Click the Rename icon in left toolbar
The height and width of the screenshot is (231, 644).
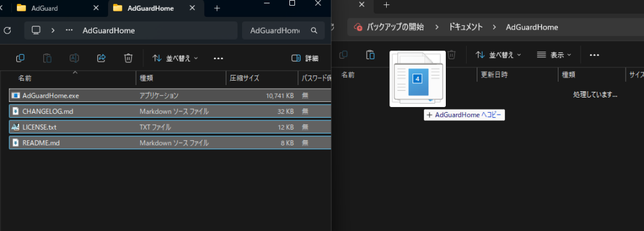coord(74,58)
